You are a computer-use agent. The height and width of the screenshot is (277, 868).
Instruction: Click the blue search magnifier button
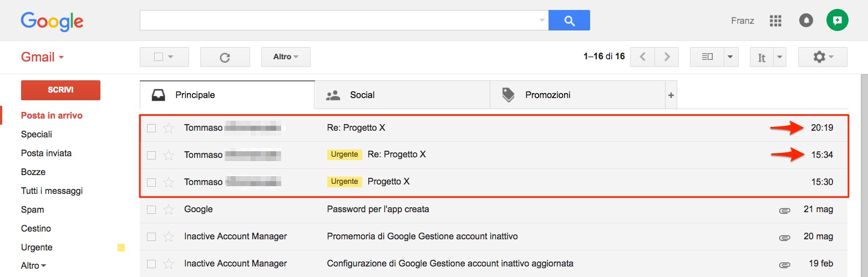click(569, 20)
